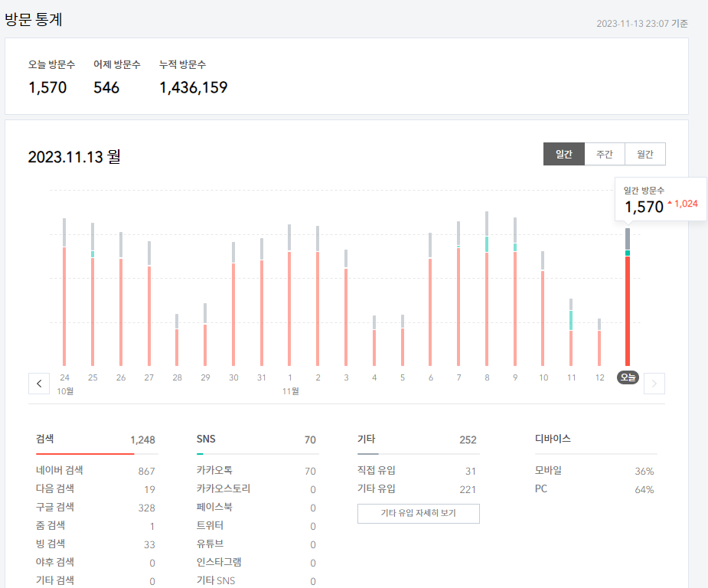This screenshot has width=708, height=588.
Task: Click the 모바일 device row
Action: pyautogui.click(x=595, y=471)
